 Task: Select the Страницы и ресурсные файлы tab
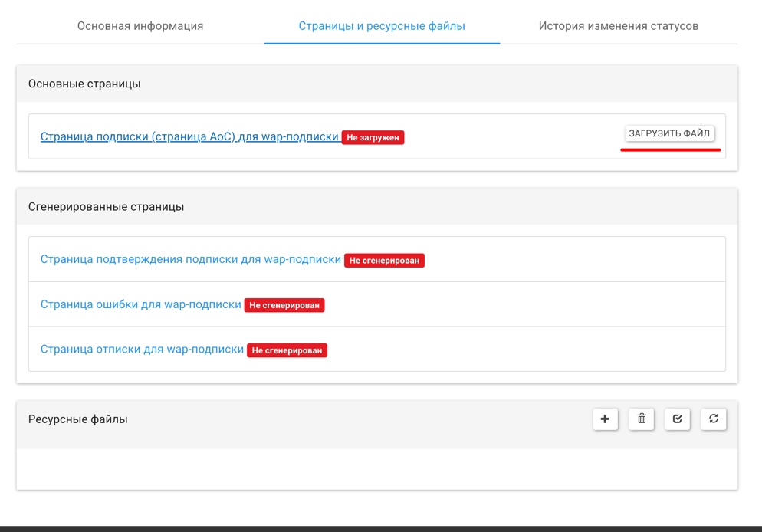(x=382, y=26)
